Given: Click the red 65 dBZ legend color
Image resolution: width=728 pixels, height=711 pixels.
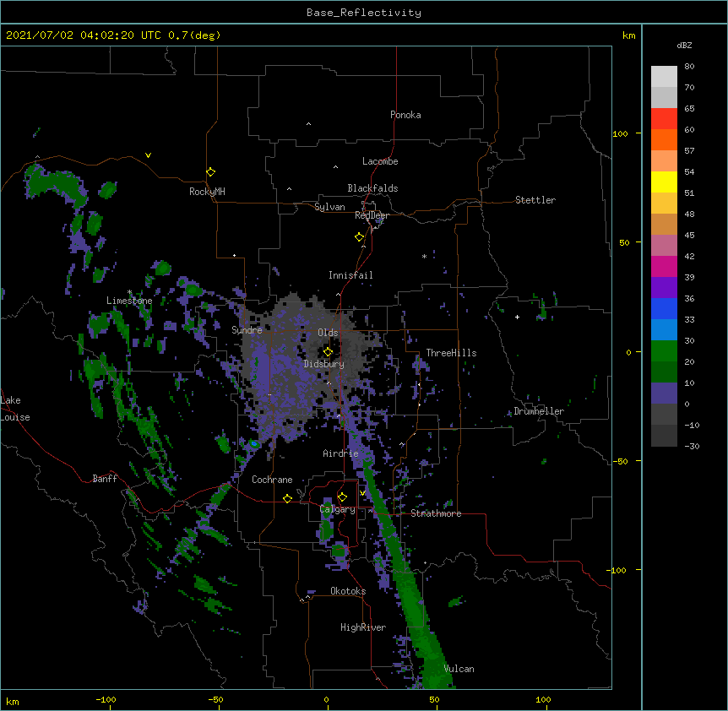Looking at the screenshot, I should click(x=664, y=119).
